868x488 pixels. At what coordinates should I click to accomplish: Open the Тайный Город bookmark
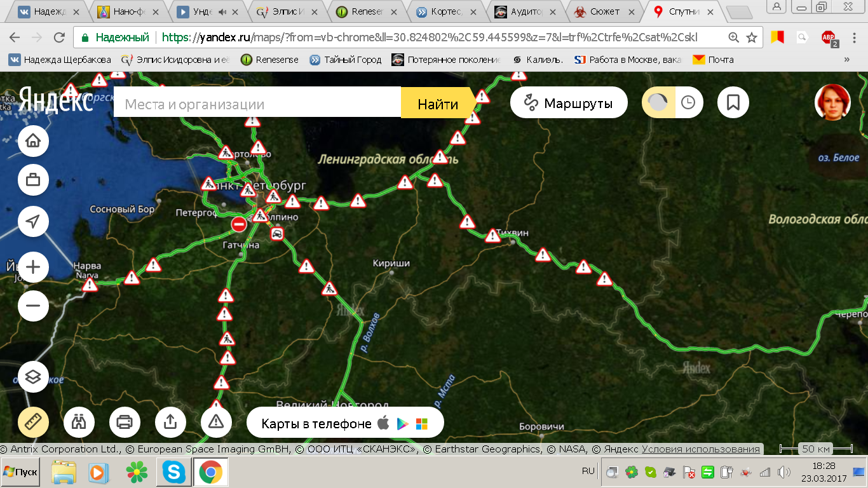346,60
